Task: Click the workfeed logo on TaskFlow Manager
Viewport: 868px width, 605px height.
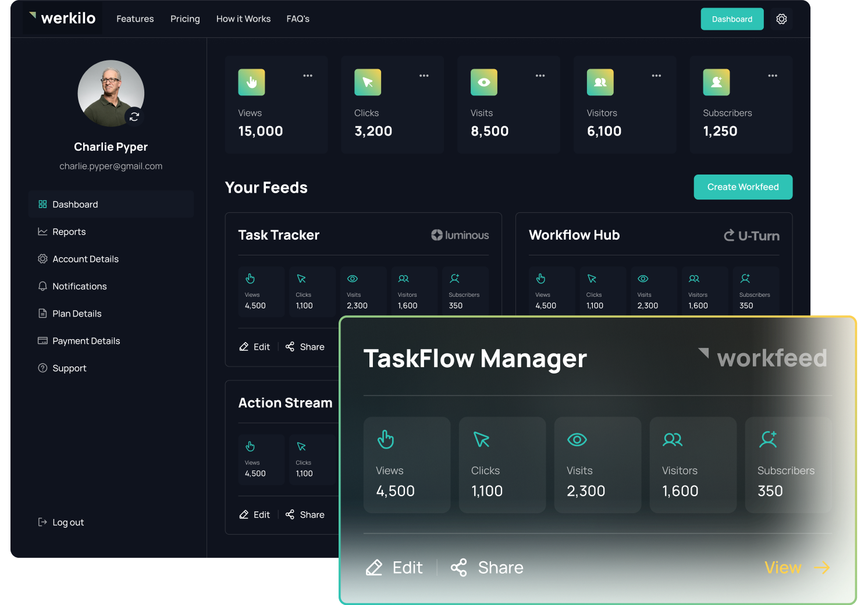Action: 763,358
